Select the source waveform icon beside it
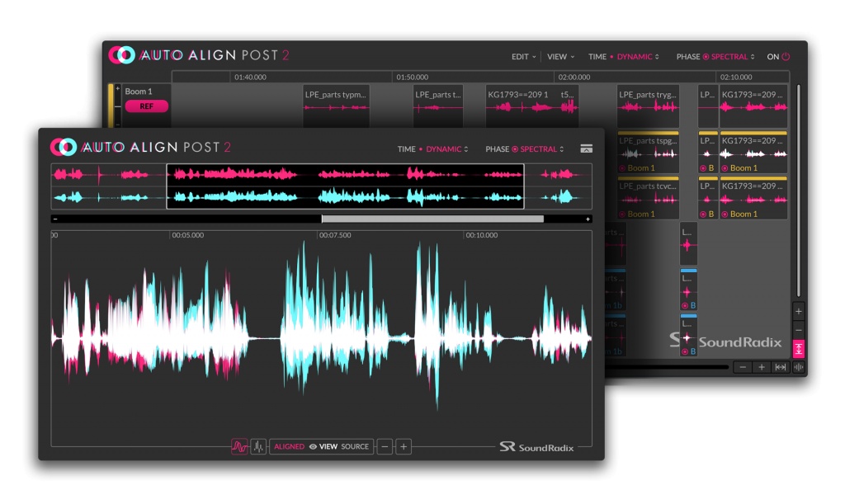 [x=260, y=446]
